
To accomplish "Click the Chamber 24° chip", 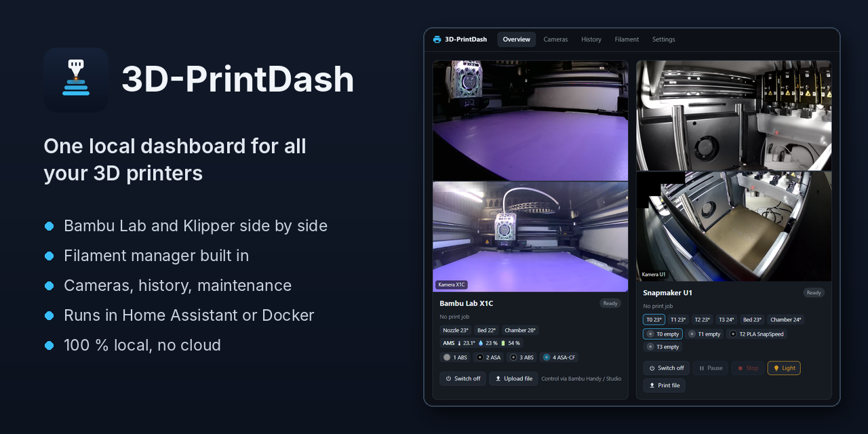I will [x=786, y=319].
